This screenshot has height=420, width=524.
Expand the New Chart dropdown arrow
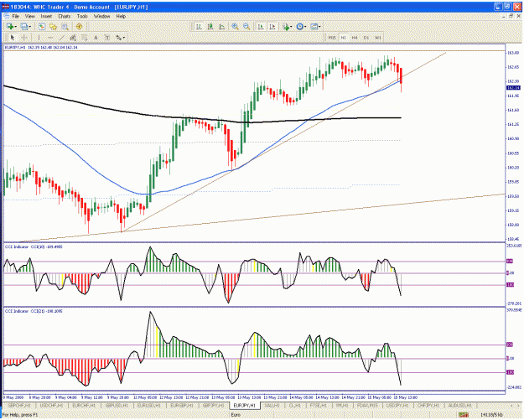coord(15,26)
